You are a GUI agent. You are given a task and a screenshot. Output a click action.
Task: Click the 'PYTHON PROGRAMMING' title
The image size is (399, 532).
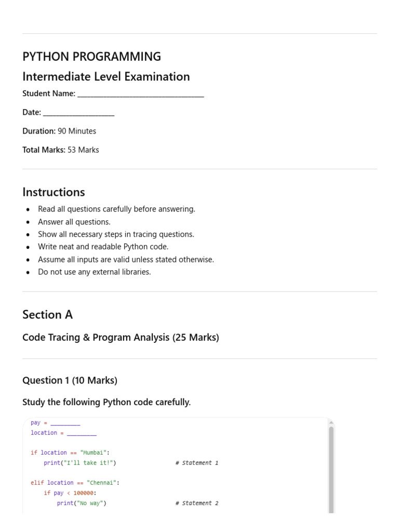coord(91,56)
